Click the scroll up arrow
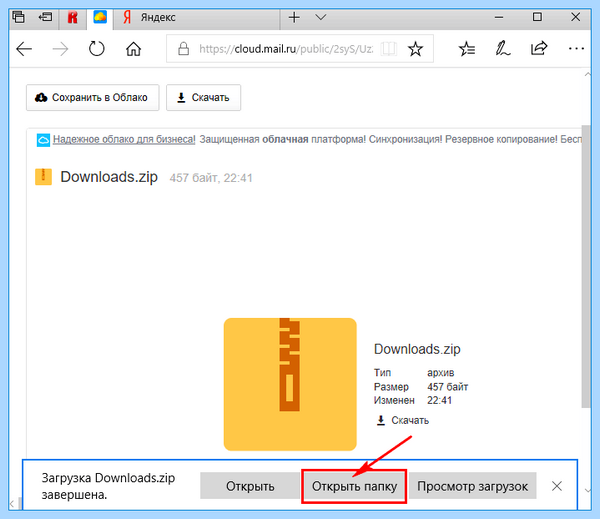600x519 pixels. coord(587,75)
